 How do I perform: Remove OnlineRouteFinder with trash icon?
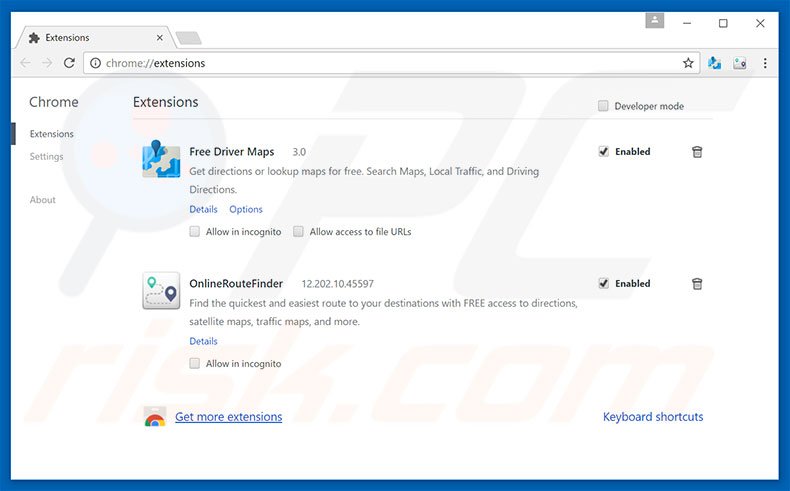[x=697, y=284]
